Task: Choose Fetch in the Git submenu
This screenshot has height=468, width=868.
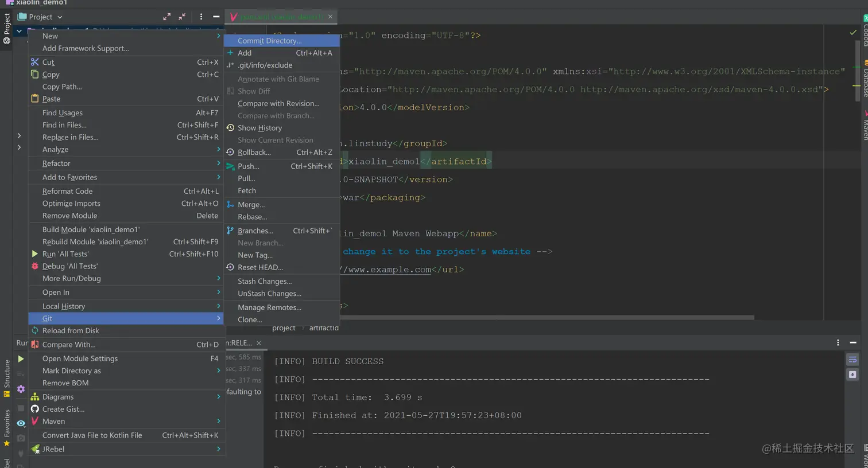Action: 282,190
